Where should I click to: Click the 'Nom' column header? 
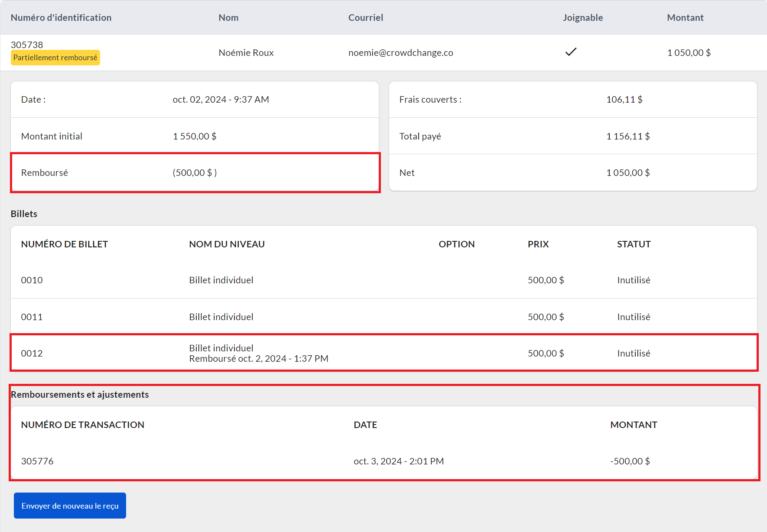coord(228,18)
